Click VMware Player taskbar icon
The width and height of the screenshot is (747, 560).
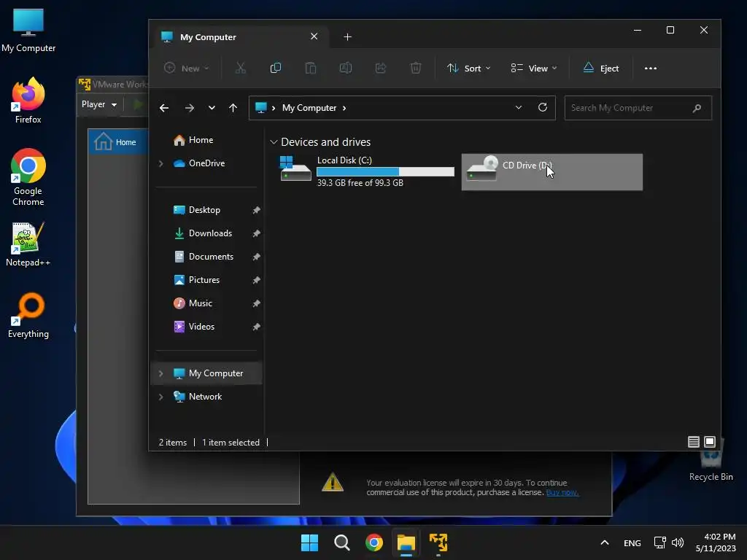438,542
